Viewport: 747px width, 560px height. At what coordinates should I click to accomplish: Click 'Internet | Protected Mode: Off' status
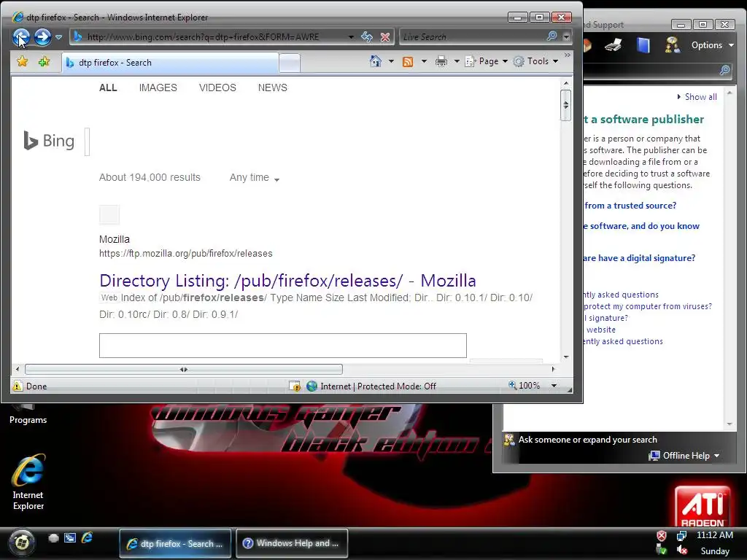click(x=371, y=386)
